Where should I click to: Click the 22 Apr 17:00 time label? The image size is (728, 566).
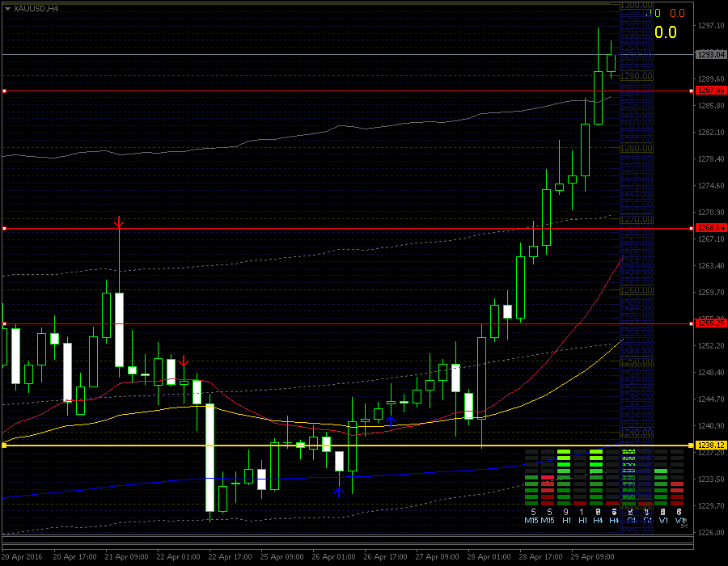coord(230,557)
